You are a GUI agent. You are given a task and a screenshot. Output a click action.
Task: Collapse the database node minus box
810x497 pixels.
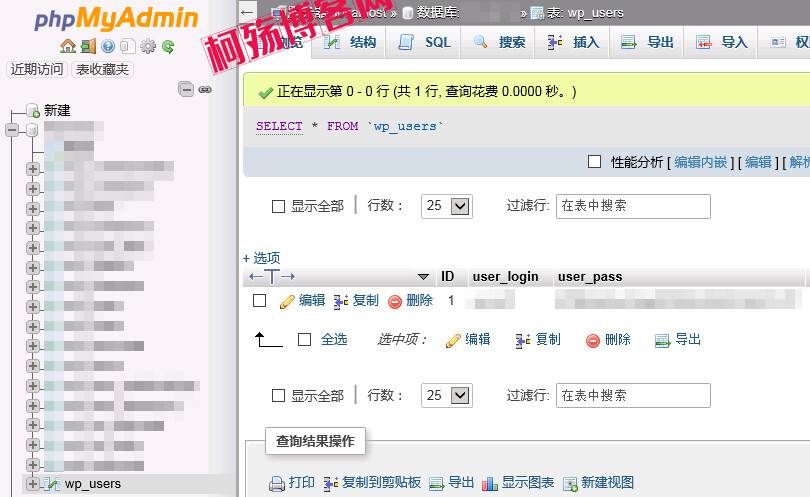13,130
